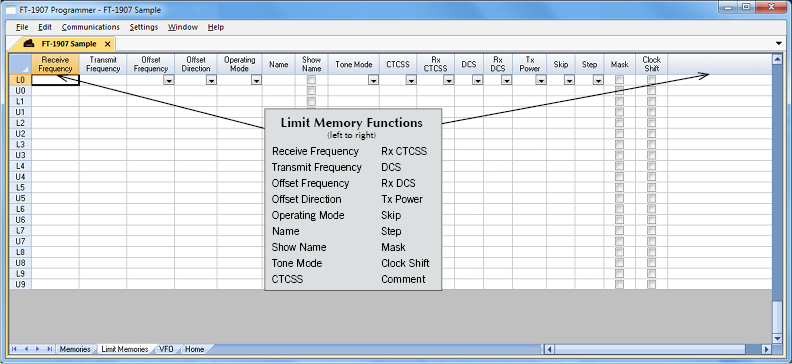Screen dimensions: 792x364
Task: Click the horizontal scrollbar thumb
Action: point(650,349)
